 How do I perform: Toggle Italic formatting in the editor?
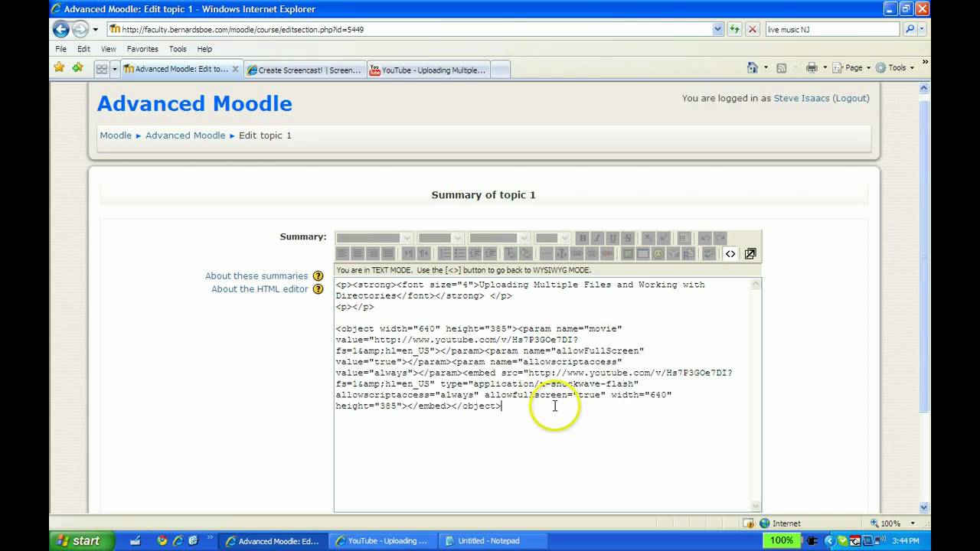pyautogui.click(x=597, y=238)
